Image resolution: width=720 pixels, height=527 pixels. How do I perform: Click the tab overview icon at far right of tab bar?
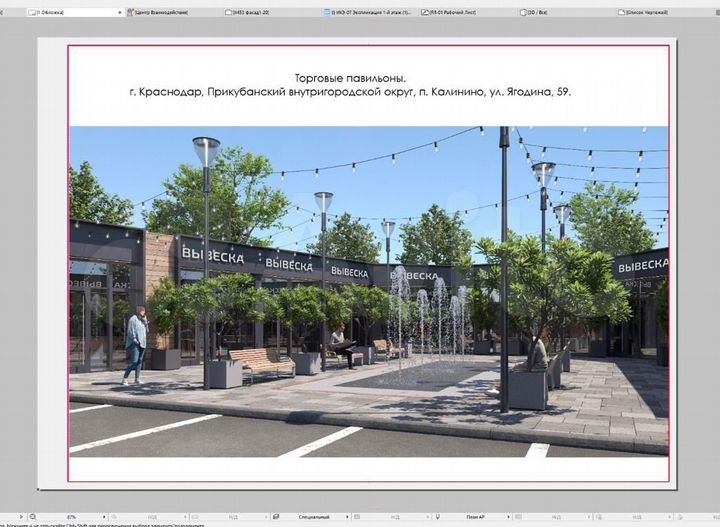click(x=717, y=12)
